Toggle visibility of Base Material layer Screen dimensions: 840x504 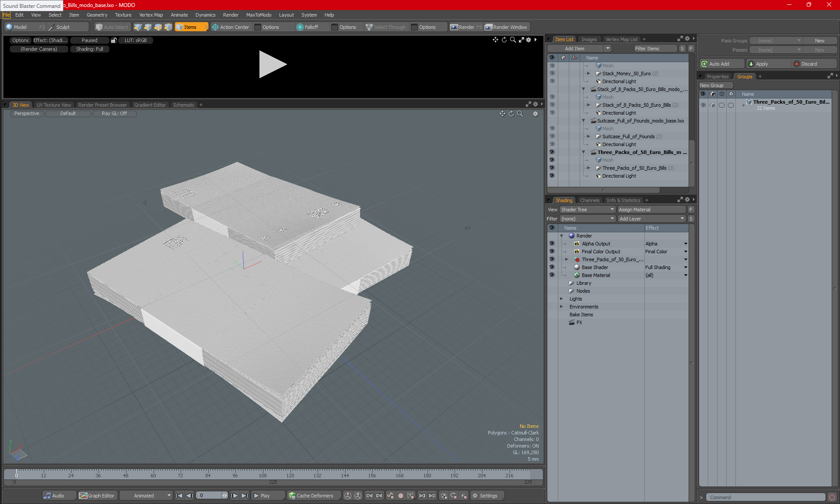(552, 275)
